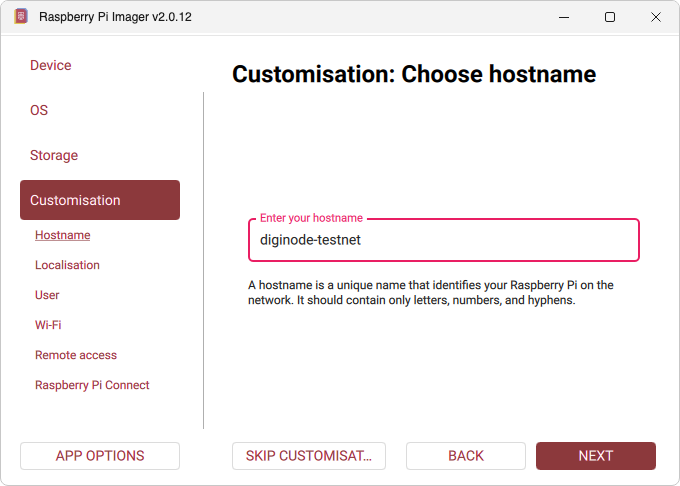The image size is (680, 486).
Task: Jump to Localisation settings
Action: click(x=67, y=265)
